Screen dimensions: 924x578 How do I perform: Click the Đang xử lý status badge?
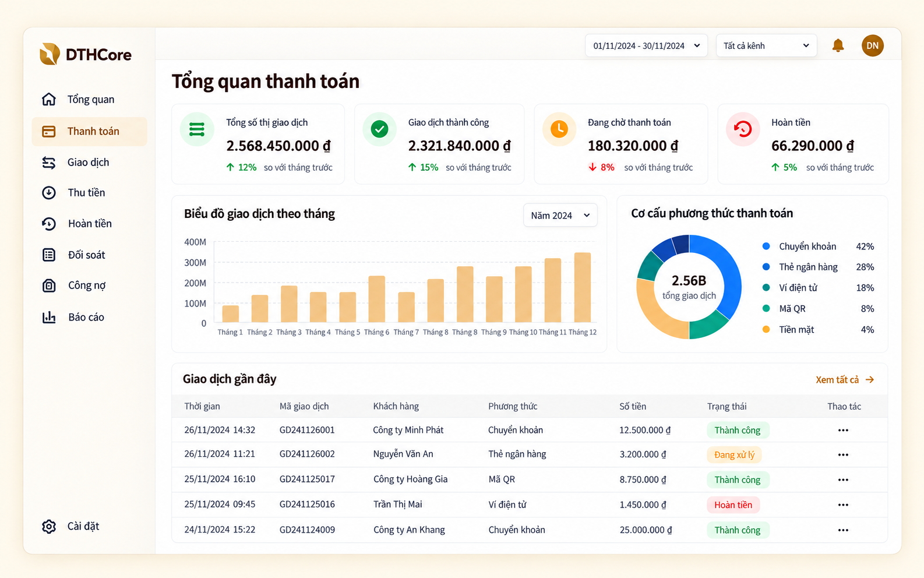[x=734, y=454]
